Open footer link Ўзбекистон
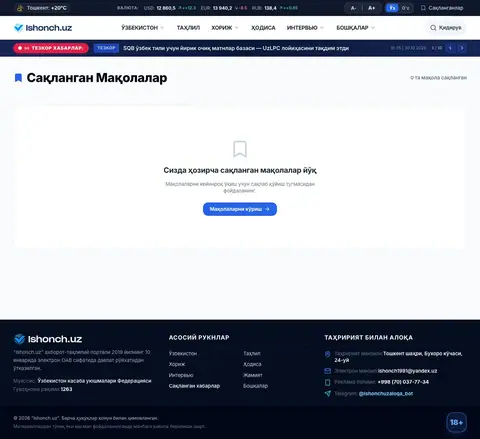 [183, 353]
